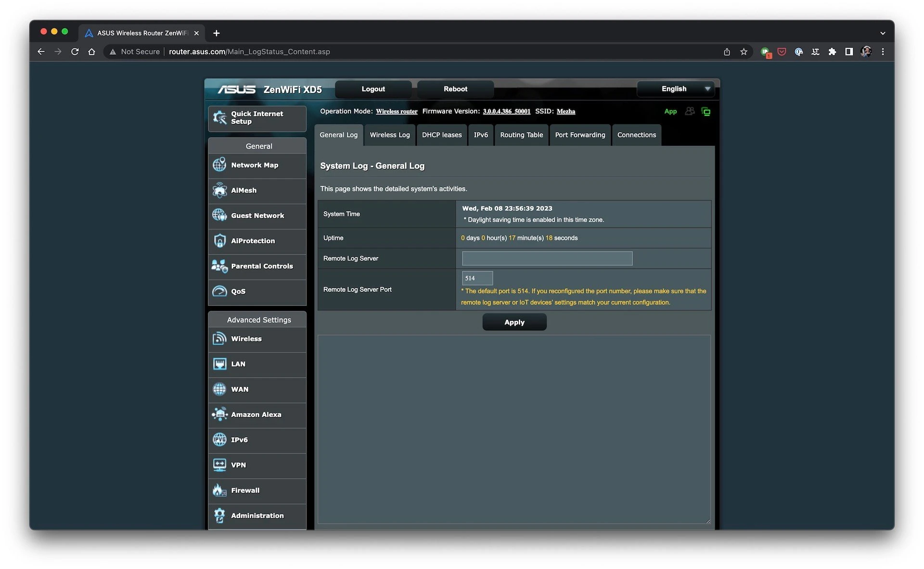Screen dimensions: 924x569
Task: Click the Logout button
Action: coord(373,89)
